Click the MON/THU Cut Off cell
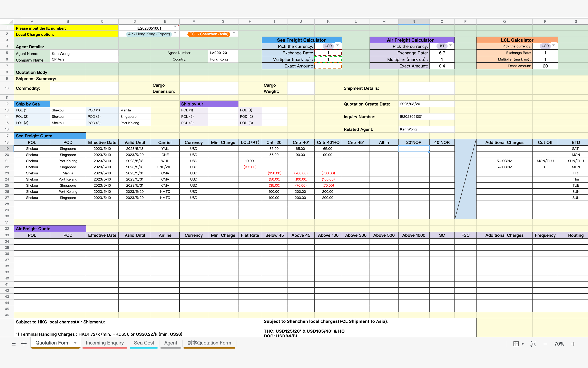588x368 pixels. (545, 161)
